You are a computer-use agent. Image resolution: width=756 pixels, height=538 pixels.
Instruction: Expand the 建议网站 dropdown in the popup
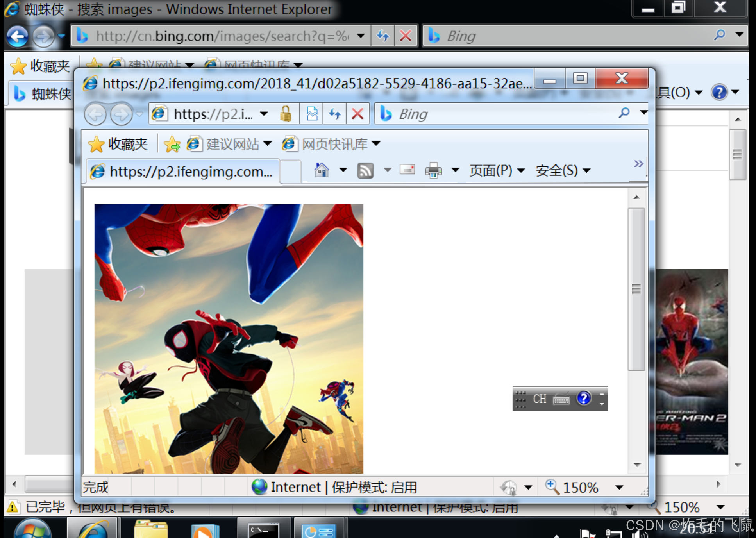point(268,143)
